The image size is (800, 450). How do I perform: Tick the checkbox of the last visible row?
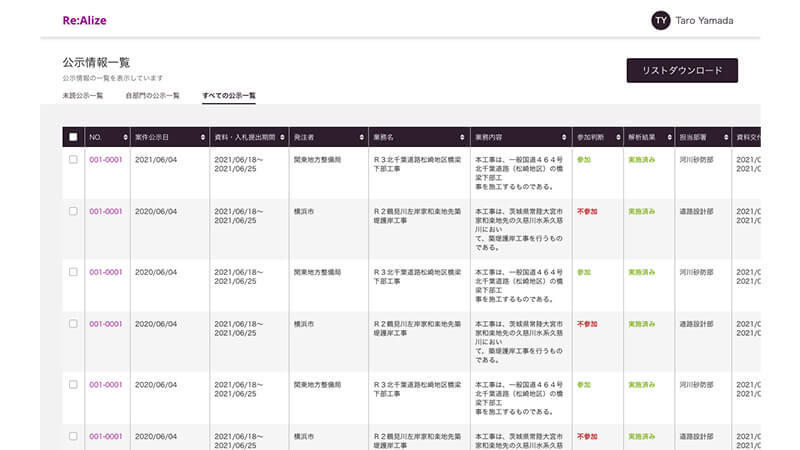pos(73,436)
